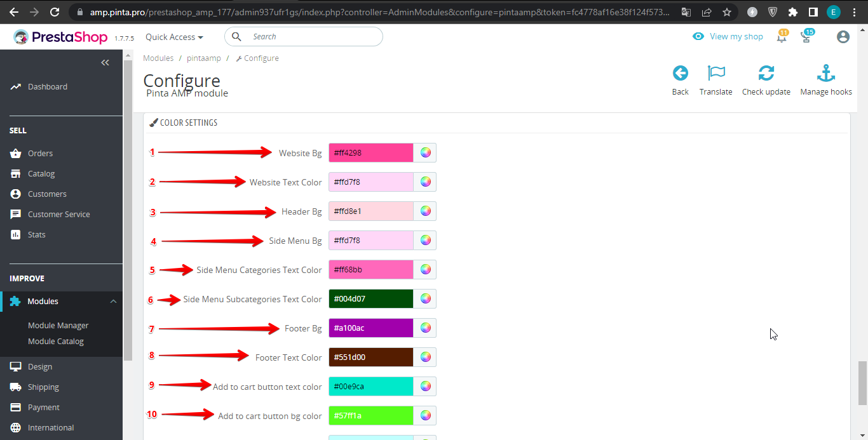
Task: Collapse the sidebar with double-chevron icon
Action: [105, 62]
